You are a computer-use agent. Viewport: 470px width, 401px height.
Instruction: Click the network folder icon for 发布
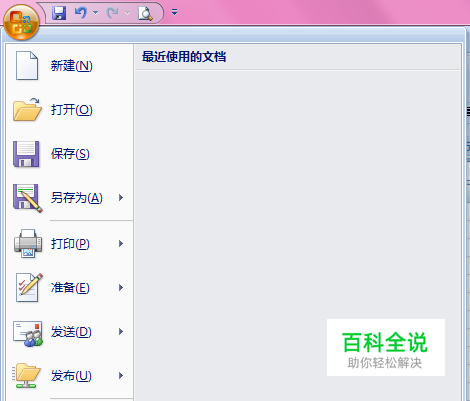point(27,376)
